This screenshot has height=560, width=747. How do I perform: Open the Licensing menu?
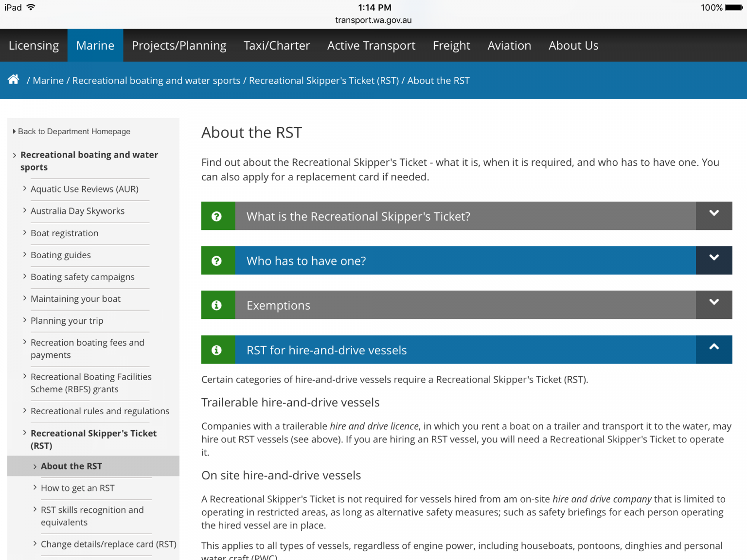pyautogui.click(x=34, y=46)
